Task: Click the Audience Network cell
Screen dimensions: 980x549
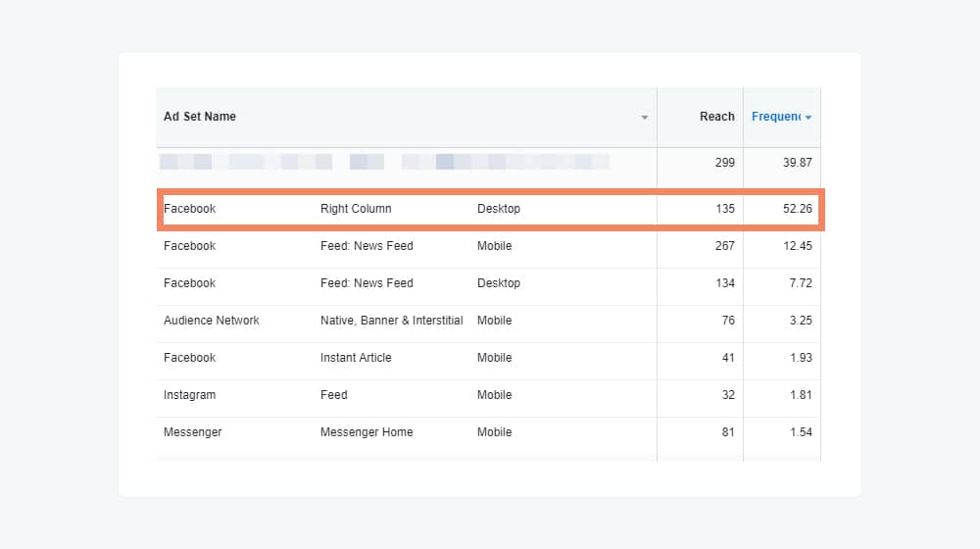Action: point(212,321)
